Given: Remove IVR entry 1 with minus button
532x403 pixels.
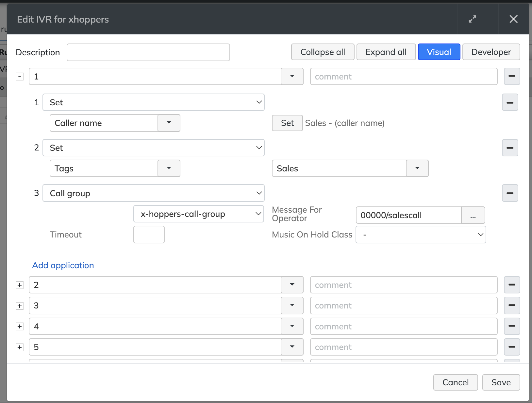Looking at the screenshot, I should [x=512, y=76].
